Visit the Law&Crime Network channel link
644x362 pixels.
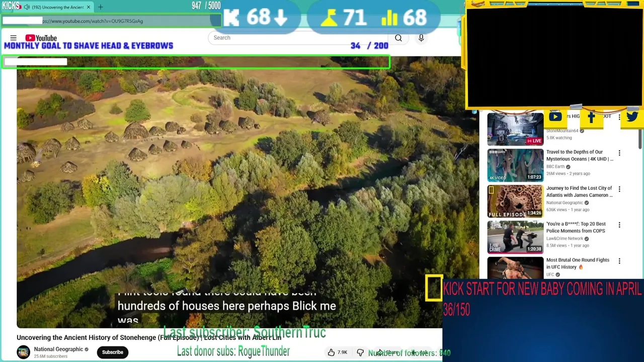click(x=565, y=238)
